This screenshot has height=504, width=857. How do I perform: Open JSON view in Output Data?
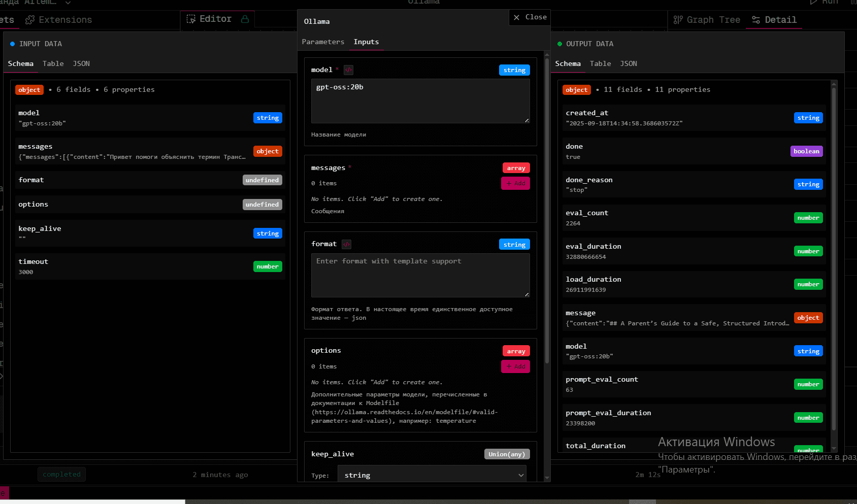pyautogui.click(x=628, y=63)
